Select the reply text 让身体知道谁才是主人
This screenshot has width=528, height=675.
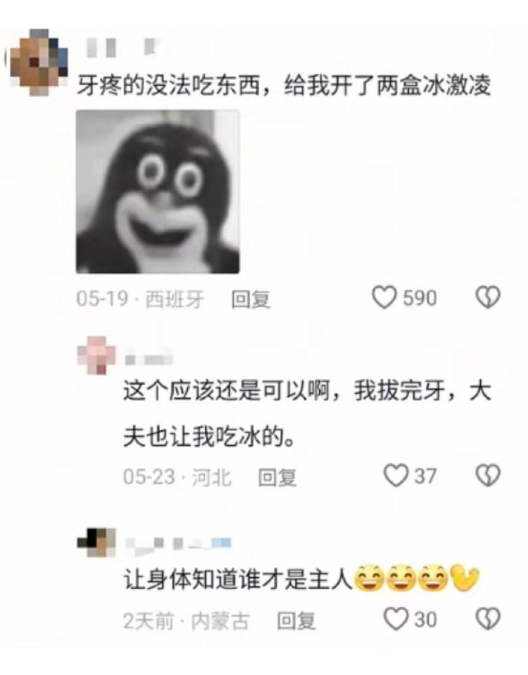click(238, 579)
